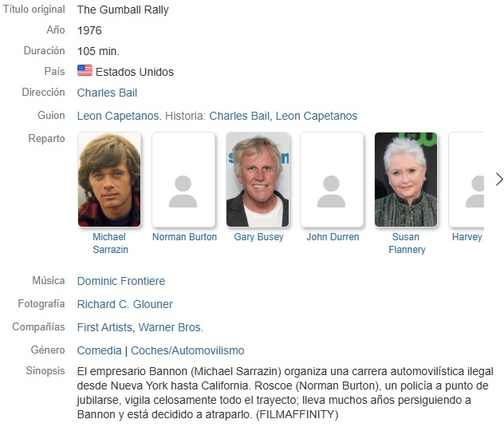Open Susan Flannery's cast photo

pos(406,180)
